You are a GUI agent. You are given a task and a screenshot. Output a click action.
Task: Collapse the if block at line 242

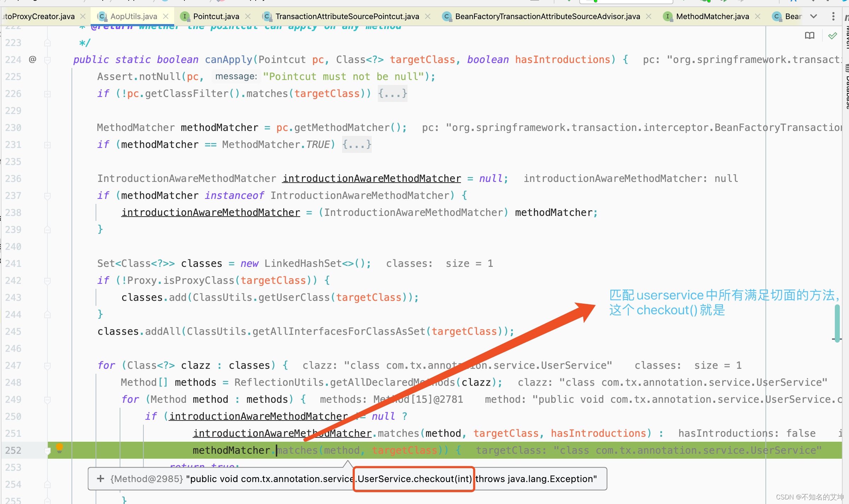pyautogui.click(x=47, y=281)
